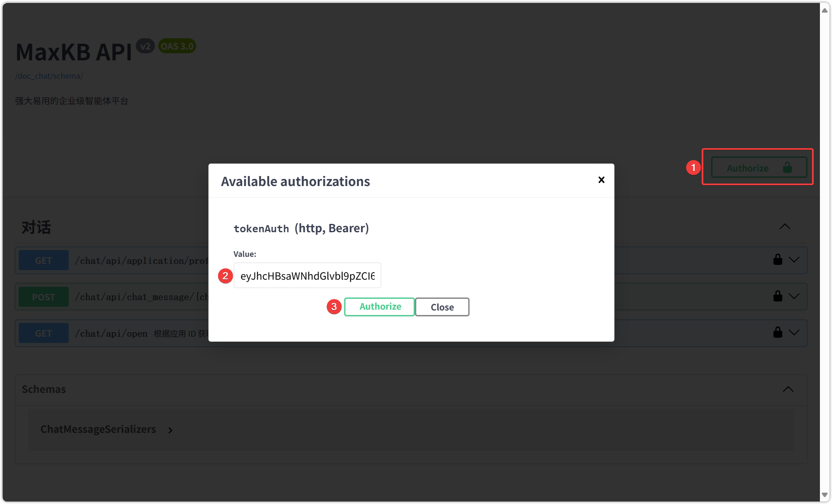The width and height of the screenshot is (832, 504).
Task: Click the tokenAuth Value input field
Action: (307, 276)
